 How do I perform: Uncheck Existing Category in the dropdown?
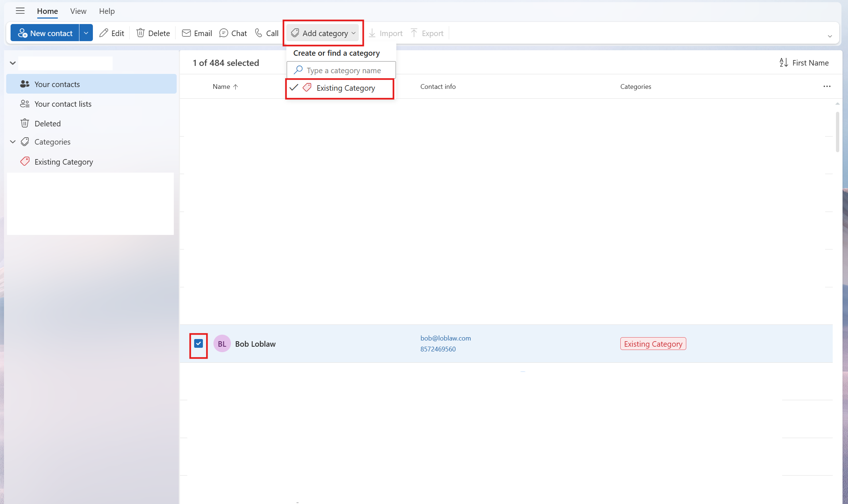339,88
